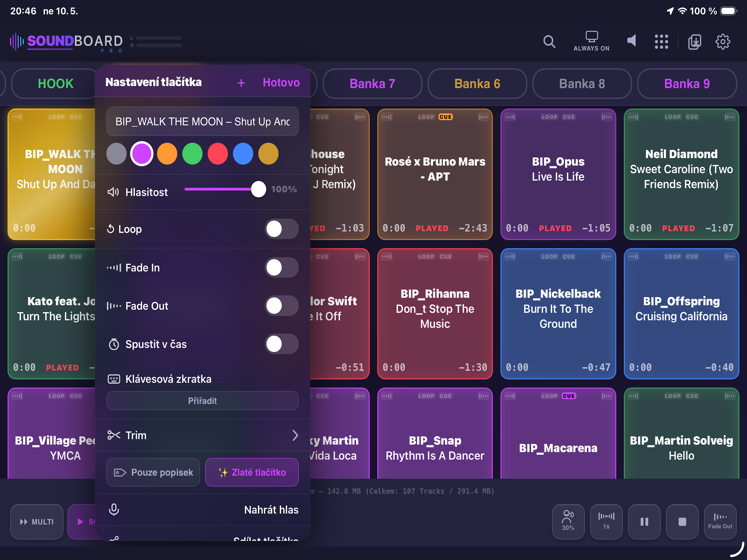Click the fade-in icon on BIP_Offspring card
The width and height of the screenshot is (747, 560).
pos(633,256)
